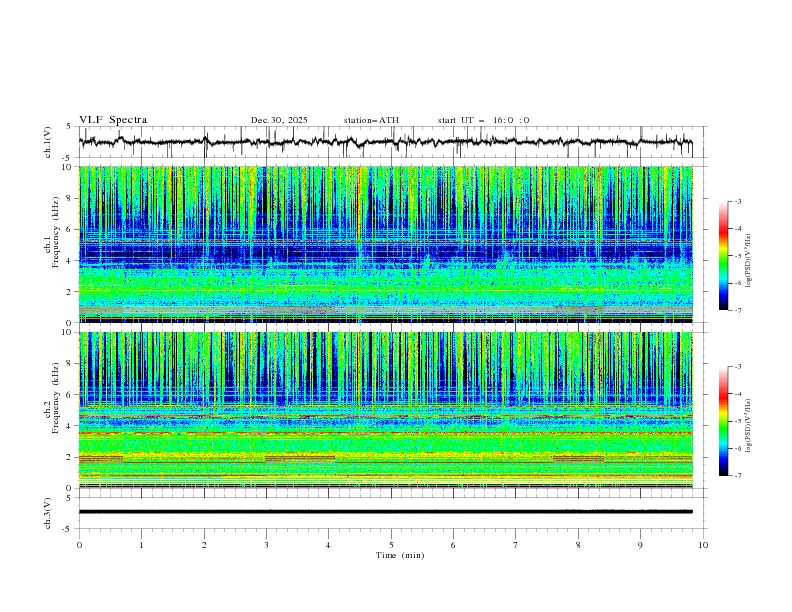Click time axis tick label "9"

640,545
